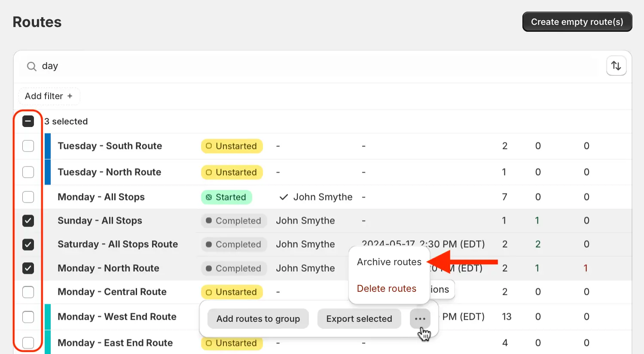This screenshot has width=644, height=354.
Task: Select the Monday - All Stops checkbox
Action: pyautogui.click(x=28, y=197)
